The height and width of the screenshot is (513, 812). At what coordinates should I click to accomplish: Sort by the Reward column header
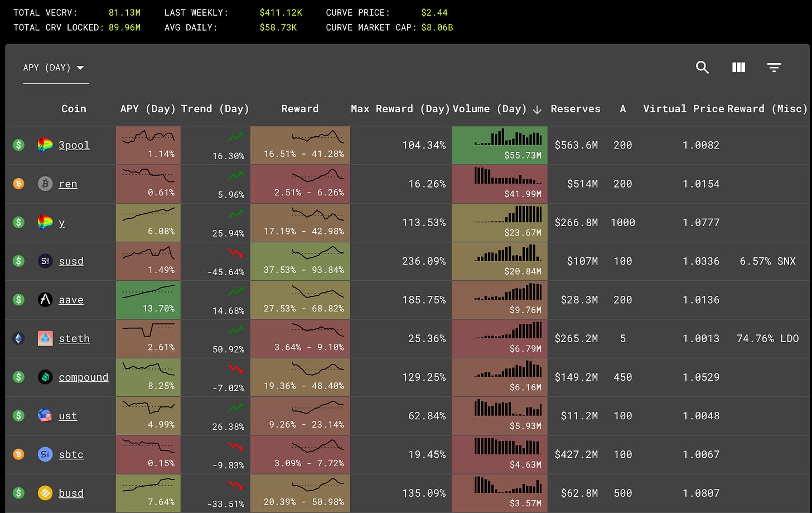[300, 109]
